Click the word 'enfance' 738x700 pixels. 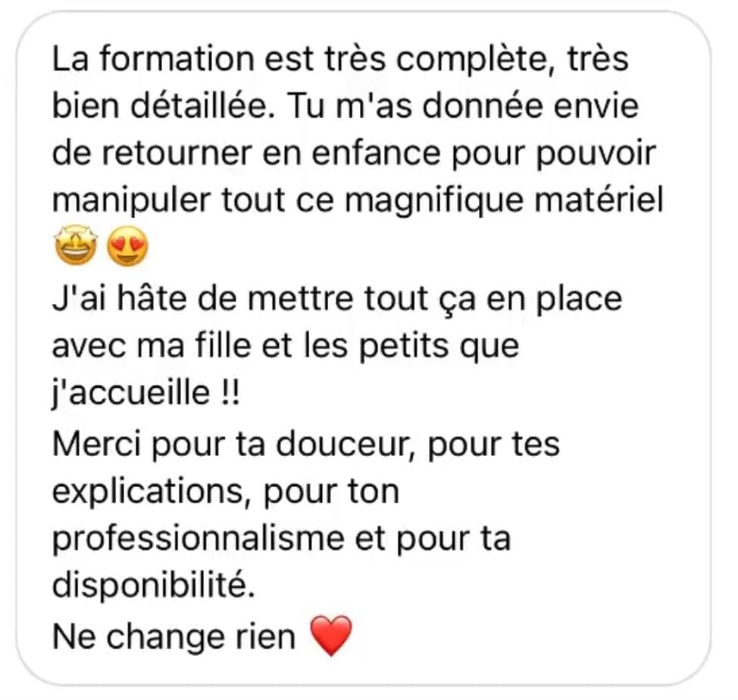pos(376,153)
